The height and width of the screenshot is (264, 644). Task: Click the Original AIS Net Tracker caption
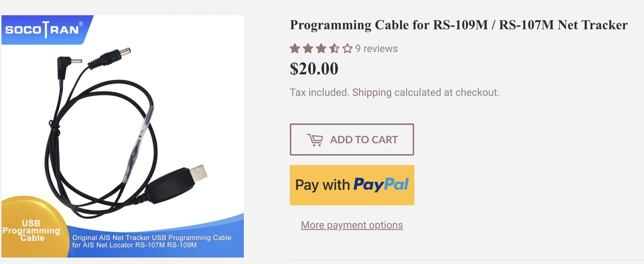coord(151,241)
